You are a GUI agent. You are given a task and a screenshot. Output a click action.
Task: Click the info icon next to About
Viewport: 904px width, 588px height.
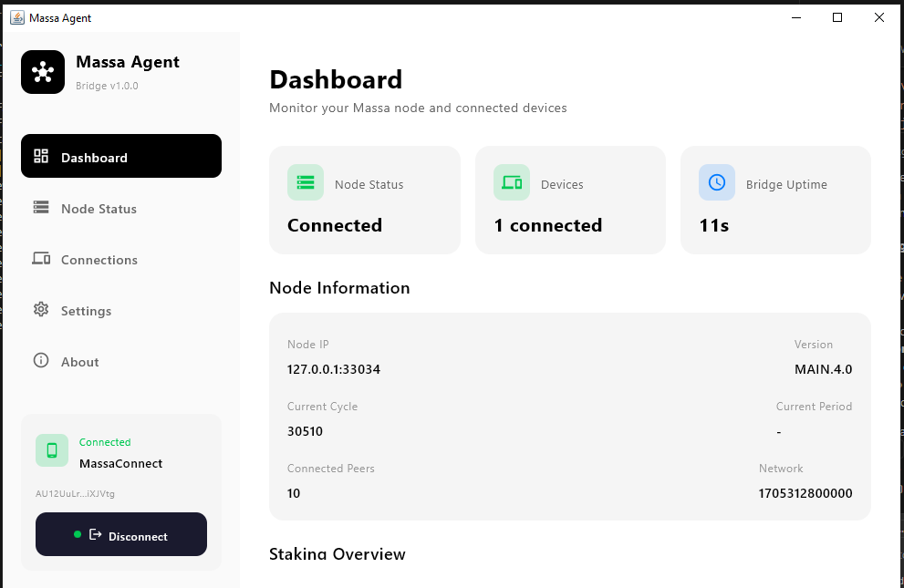(x=41, y=361)
